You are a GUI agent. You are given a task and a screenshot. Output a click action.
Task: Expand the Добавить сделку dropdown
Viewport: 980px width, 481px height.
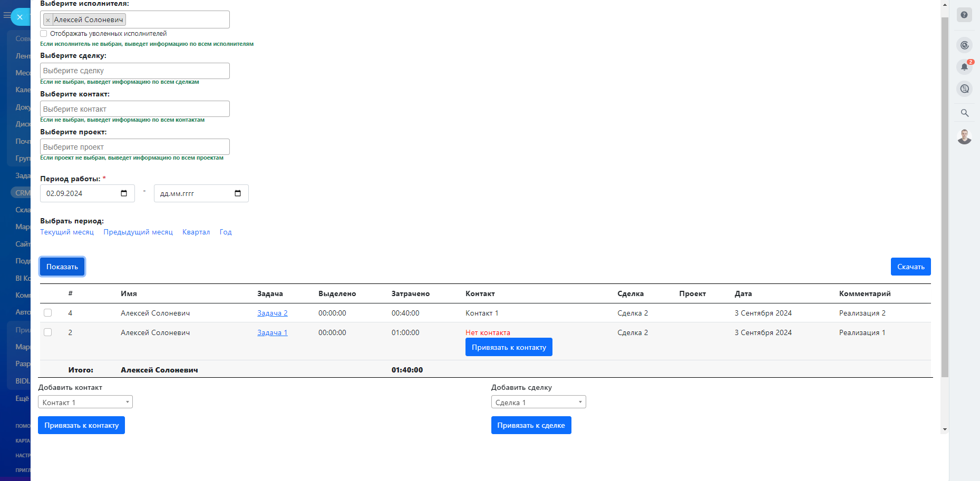[x=539, y=402]
